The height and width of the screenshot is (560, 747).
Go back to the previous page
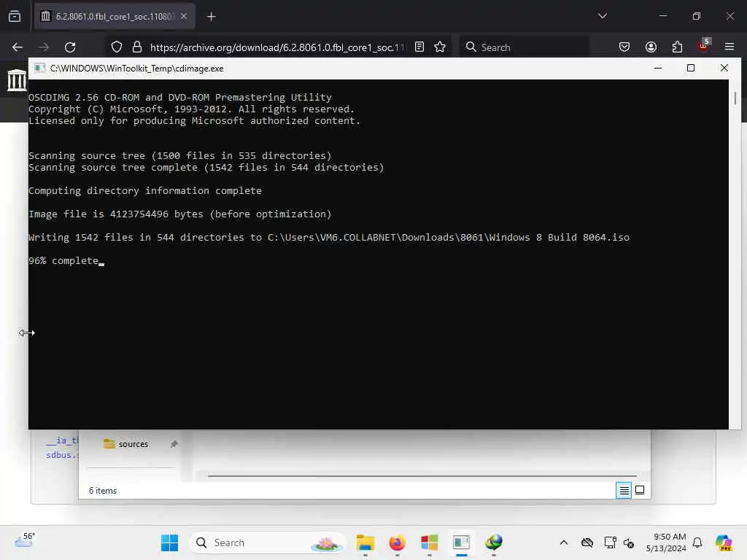point(18,47)
